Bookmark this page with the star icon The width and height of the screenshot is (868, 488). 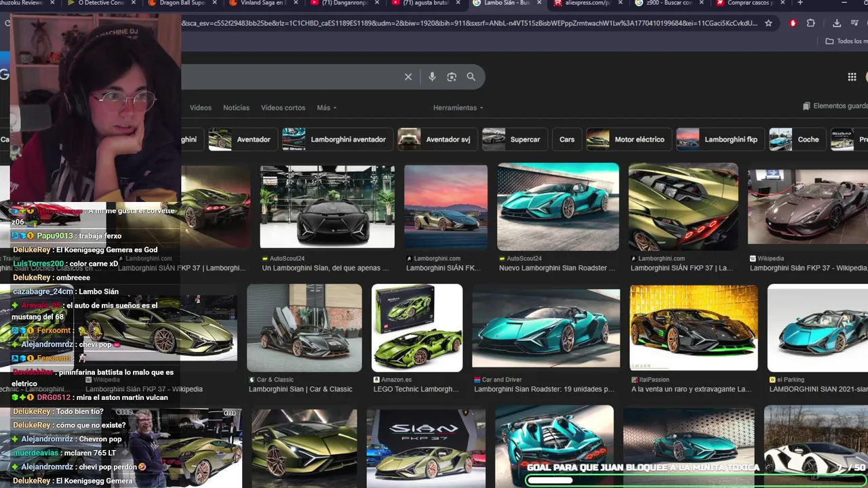(768, 23)
